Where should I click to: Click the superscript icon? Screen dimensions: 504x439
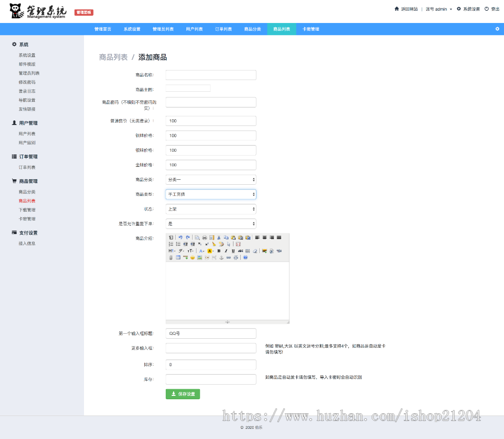click(207, 244)
